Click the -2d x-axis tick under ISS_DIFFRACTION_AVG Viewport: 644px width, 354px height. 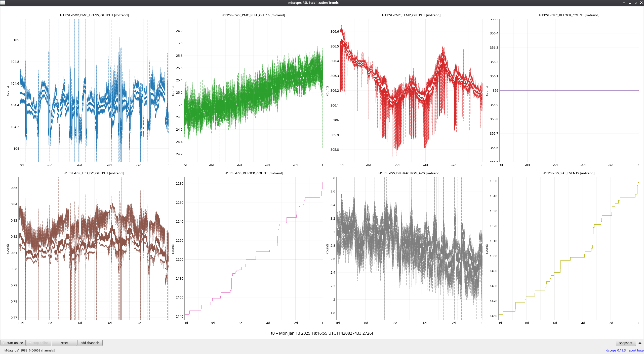tap(453, 323)
